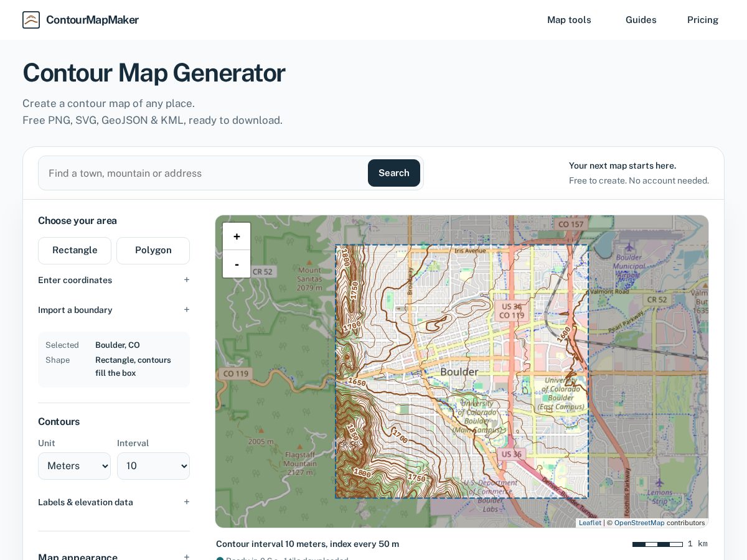Open the Leaflet attribution link

point(590,523)
